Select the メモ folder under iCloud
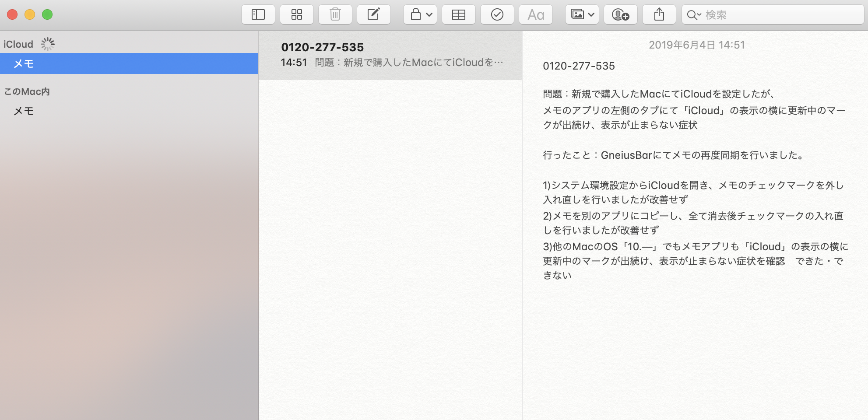Screen dimensions: 868x420 click(x=129, y=63)
